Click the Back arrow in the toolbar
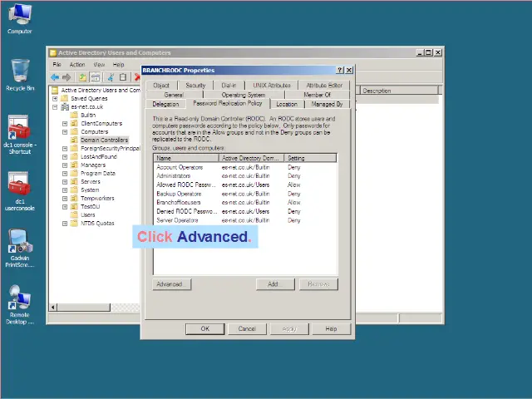Screen dimensions: 532x399 coord(56,77)
